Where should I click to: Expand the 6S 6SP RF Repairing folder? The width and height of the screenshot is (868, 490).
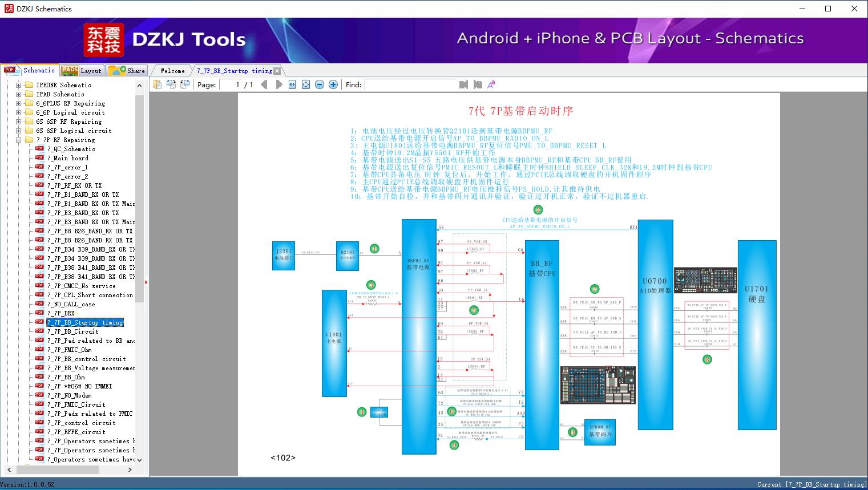[x=18, y=122]
